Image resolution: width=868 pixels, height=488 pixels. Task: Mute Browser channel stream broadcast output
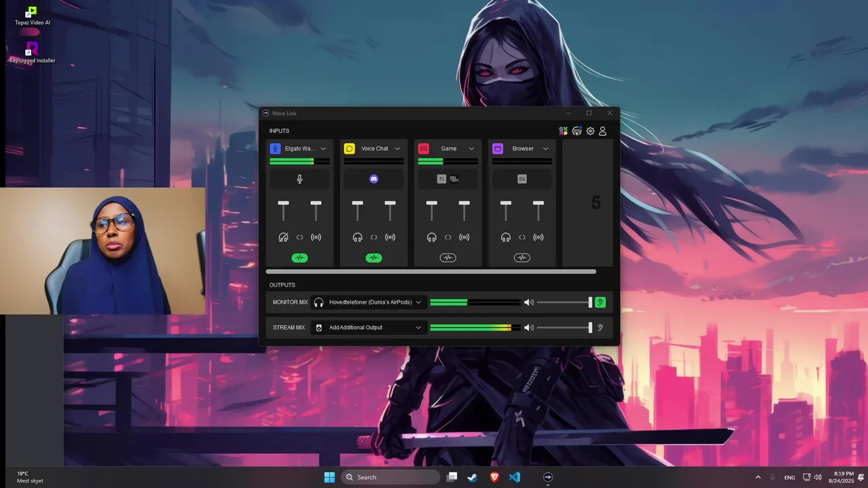point(538,237)
